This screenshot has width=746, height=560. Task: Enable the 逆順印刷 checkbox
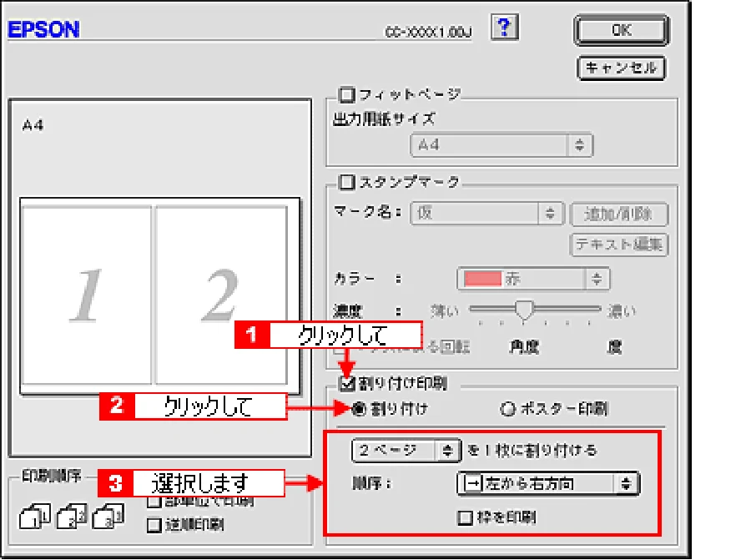(154, 525)
